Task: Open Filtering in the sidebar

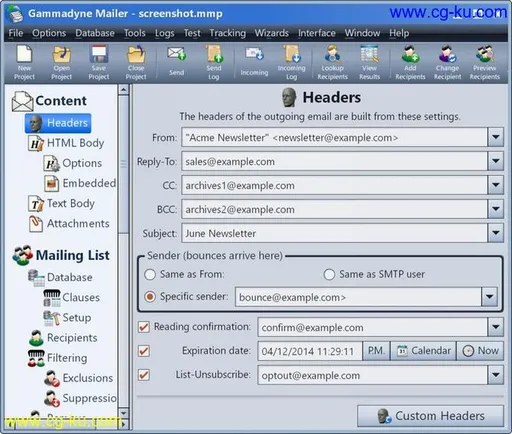Action: pos(57,358)
